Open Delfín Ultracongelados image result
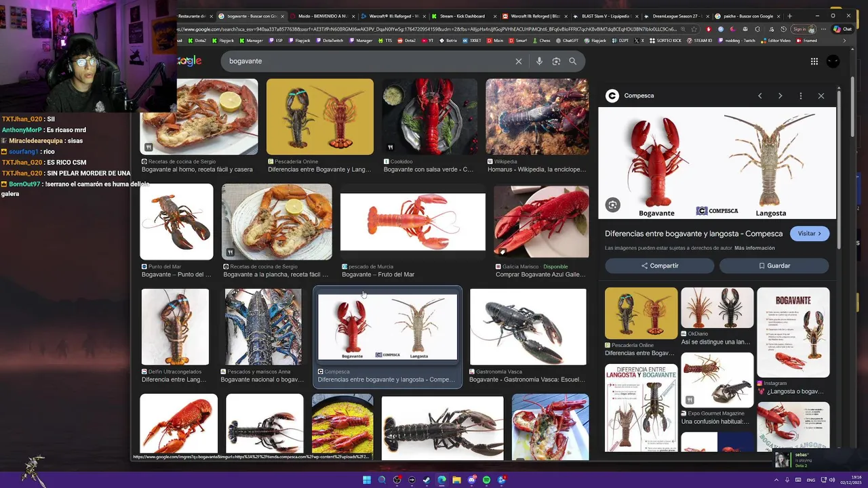The height and width of the screenshot is (488, 868). (x=175, y=327)
